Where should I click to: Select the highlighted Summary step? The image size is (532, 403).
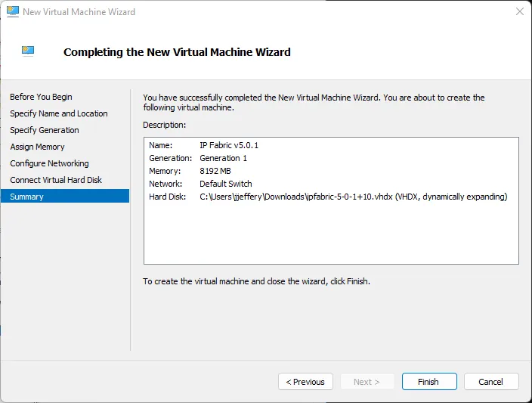[26, 197]
